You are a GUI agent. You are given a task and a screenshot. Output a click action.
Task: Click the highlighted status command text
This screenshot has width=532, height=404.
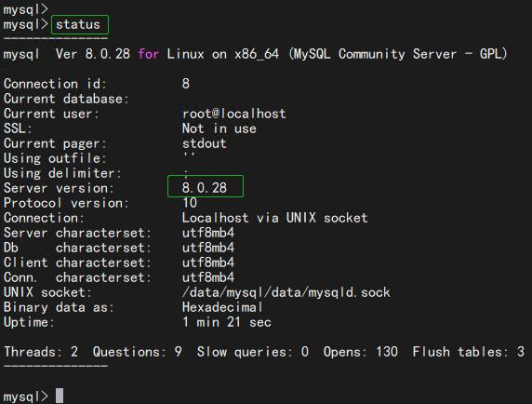point(78,24)
